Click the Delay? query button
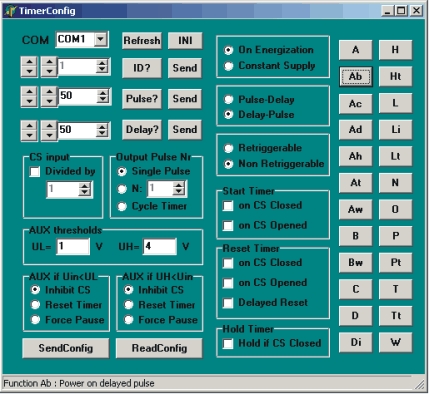Viewport: 429px width, 394px height. (142, 129)
